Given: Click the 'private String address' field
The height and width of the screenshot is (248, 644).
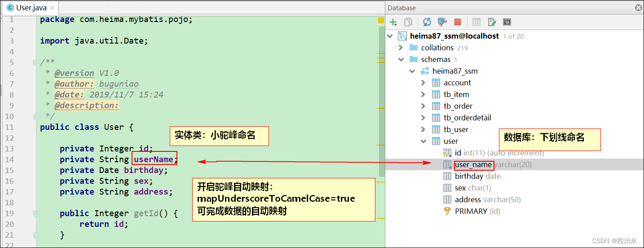Looking at the screenshot, I should coord(116,192).
